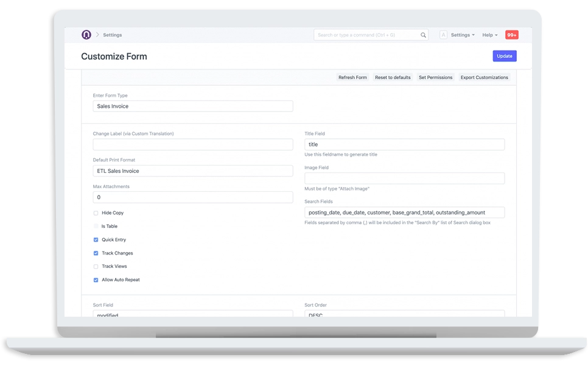This screenshot has width=588, height=377.
Task: Check the Track Views checkbox
Action: coord(96,266)
